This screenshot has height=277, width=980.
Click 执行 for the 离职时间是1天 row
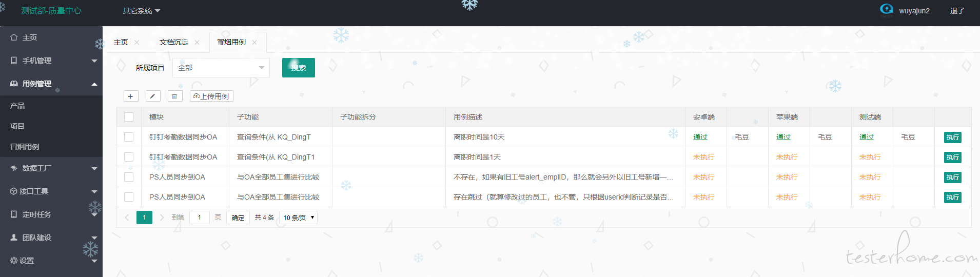(953, 157)
